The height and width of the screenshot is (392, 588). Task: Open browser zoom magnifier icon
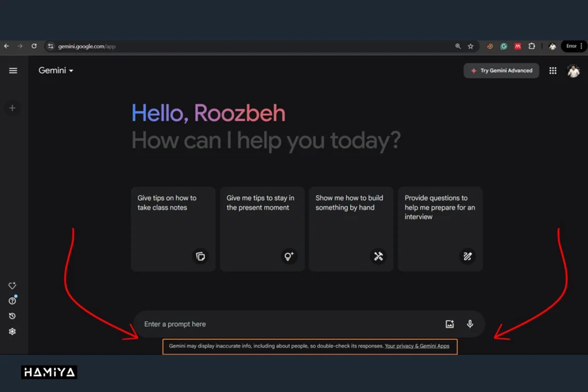[x=458, y=46]
